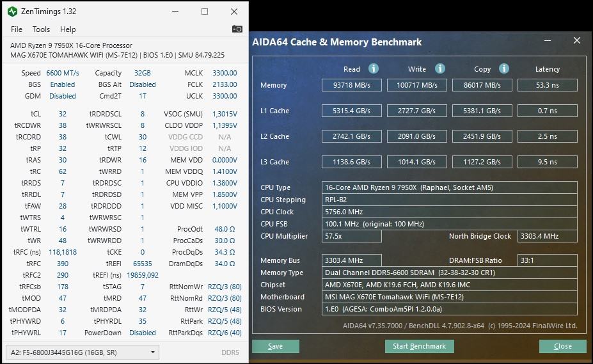Image resolution: width=593 pixels, height=364 pixels.
Task: Click the L3 Cache Read 1138.6 GB/s field
Action: tap(352, 162)
